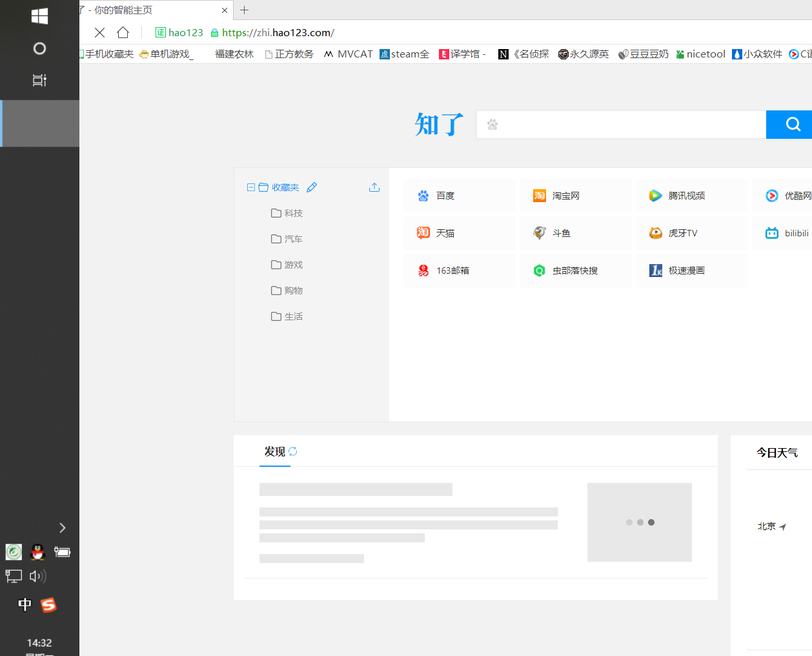Open the 生活 folder

(287, 316)
